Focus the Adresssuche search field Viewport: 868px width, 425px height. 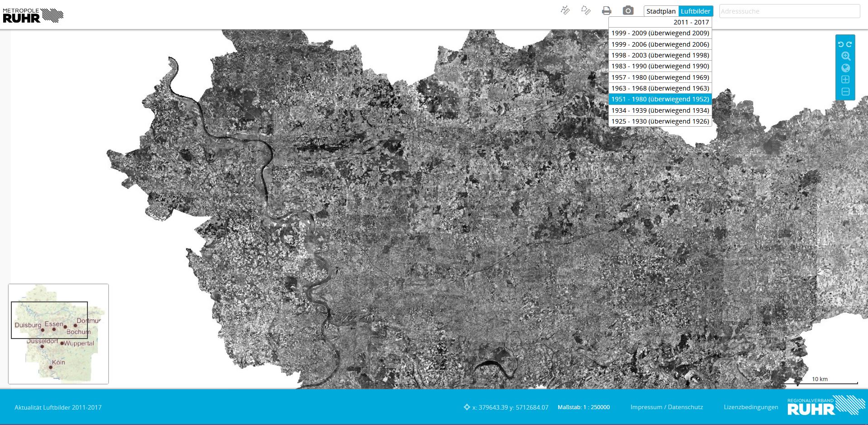[790, 11]
